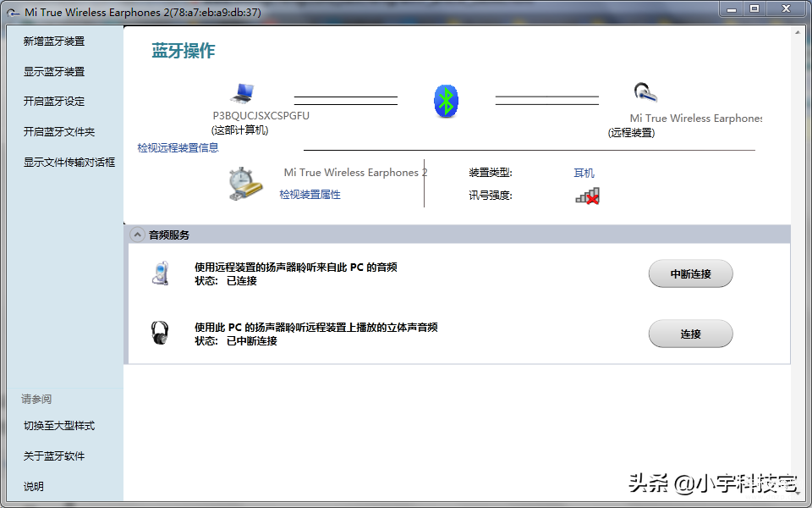Click the stopwatch USB device icon
The height and width of the screenshot is (508, 812).
(x=245, y=184)
